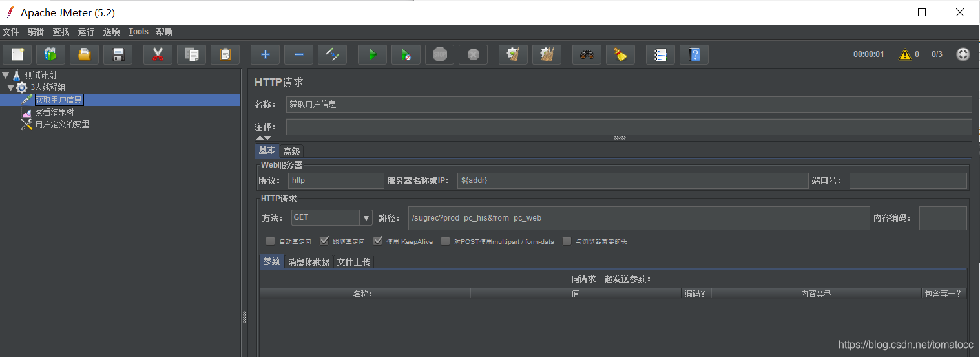
Task: Enable 与浏览器兼容的头 checkbox
Action: 567,241
